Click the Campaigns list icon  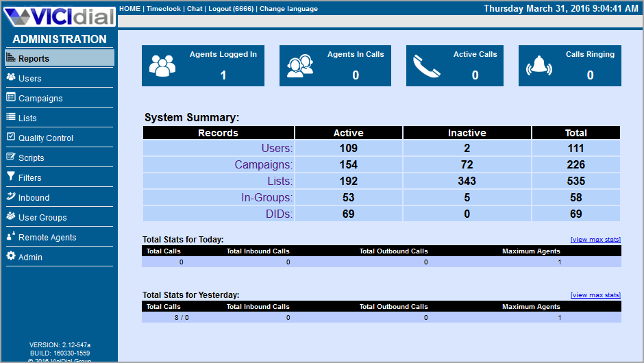coord(11,97)
